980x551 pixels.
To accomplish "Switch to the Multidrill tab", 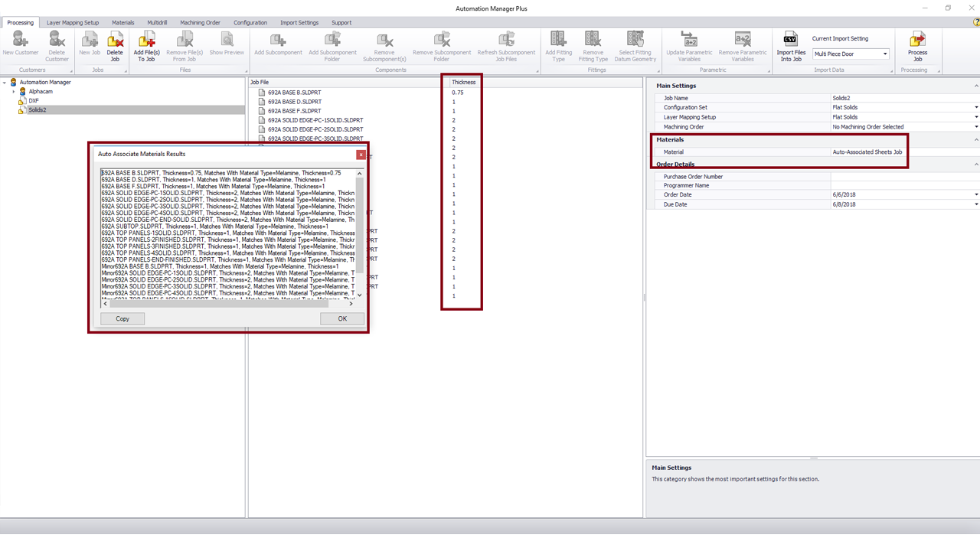I will 158,22.
